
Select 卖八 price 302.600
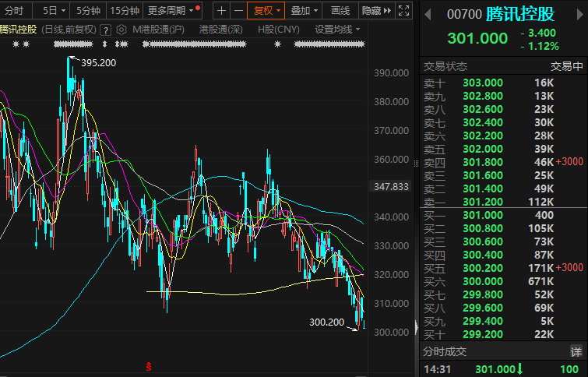coord(483,109)
